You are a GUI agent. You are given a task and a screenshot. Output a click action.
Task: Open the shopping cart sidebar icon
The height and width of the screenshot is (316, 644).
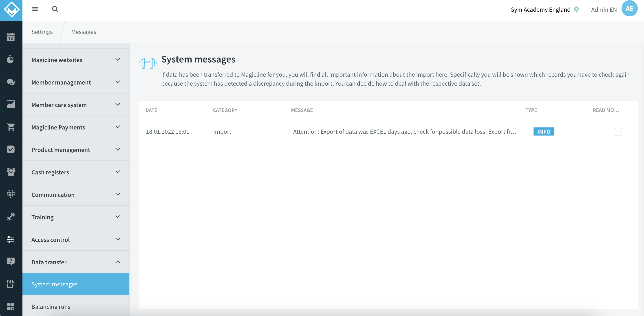tap(11, 127)
